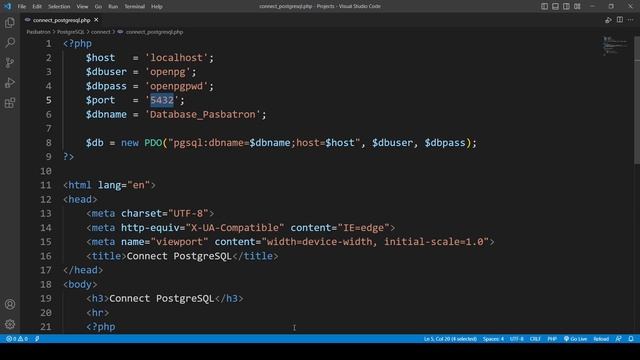Open the View menu
Image resolution: width=640 pixels, height=360 pixels.
(82, 7)
